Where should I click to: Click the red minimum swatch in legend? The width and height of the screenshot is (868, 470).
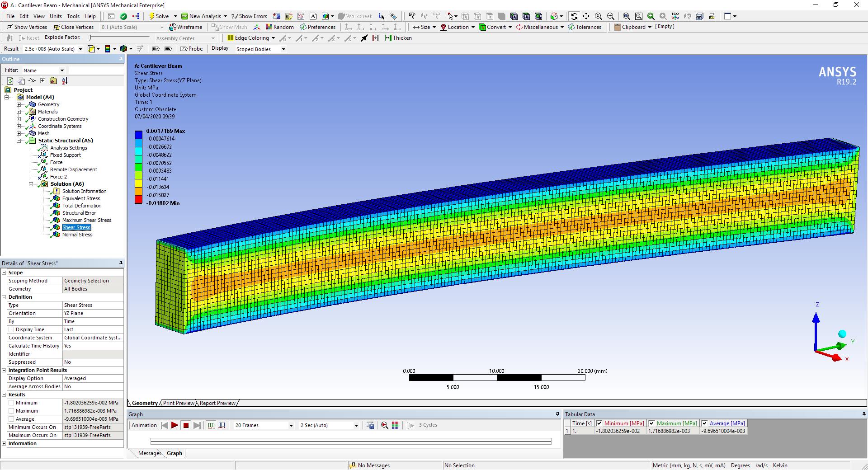[138, 199]
